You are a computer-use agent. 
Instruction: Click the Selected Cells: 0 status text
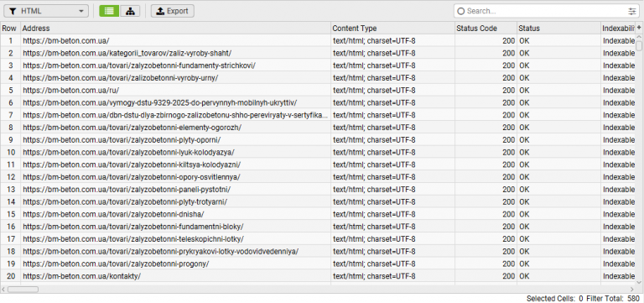coord(554,298)
